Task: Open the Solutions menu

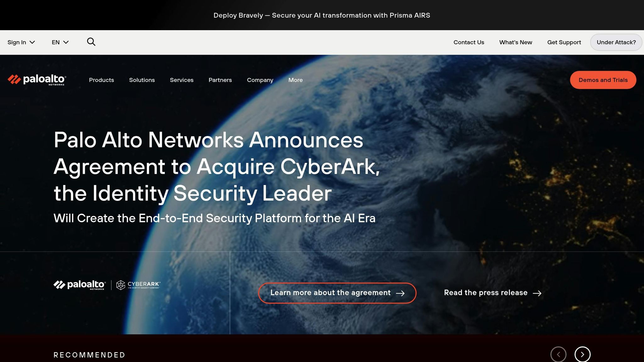Action: 142,80
